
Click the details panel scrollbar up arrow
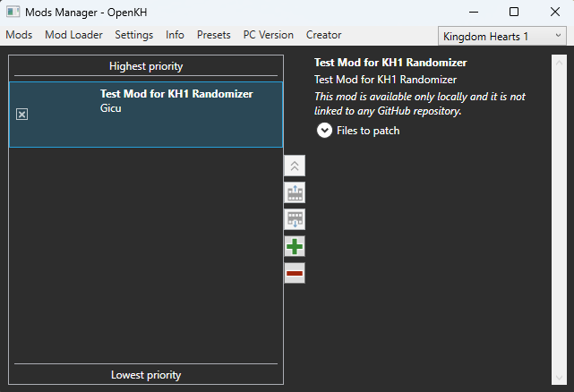pyautogui.click(x=559, y=63)
